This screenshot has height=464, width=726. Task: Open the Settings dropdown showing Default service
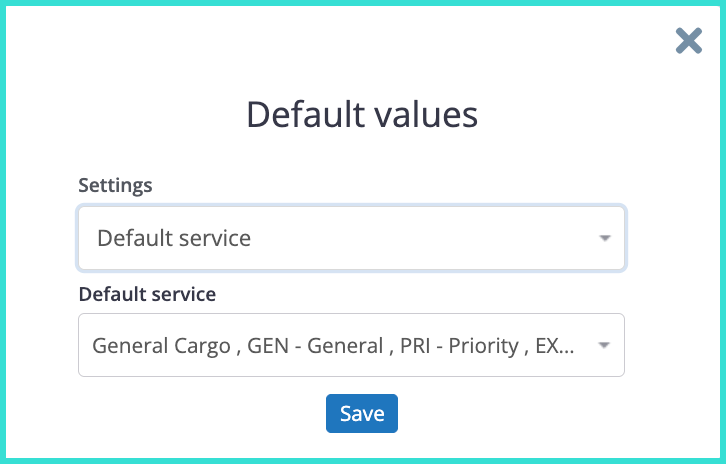tap(351, 238)
